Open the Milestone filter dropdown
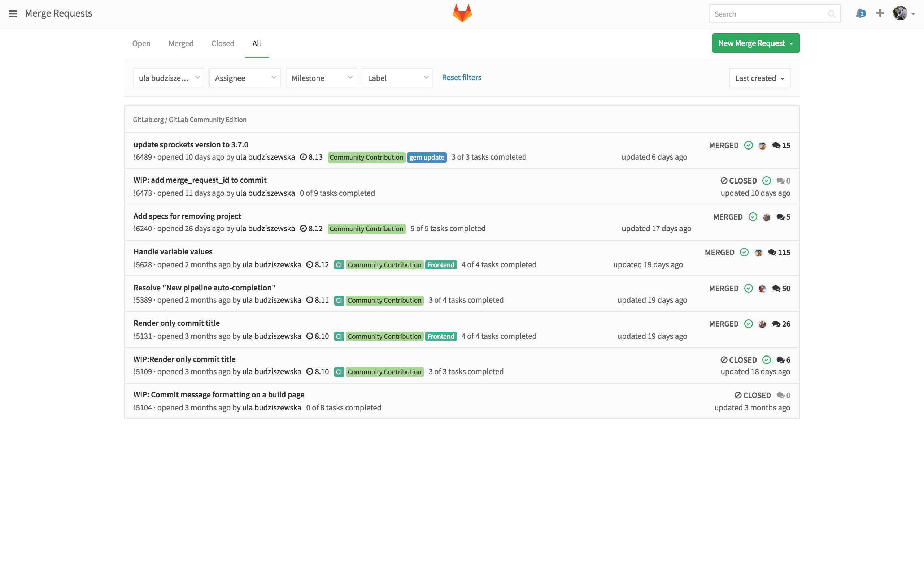The width and height of the screenshot is (924, 578). [321, 78]
